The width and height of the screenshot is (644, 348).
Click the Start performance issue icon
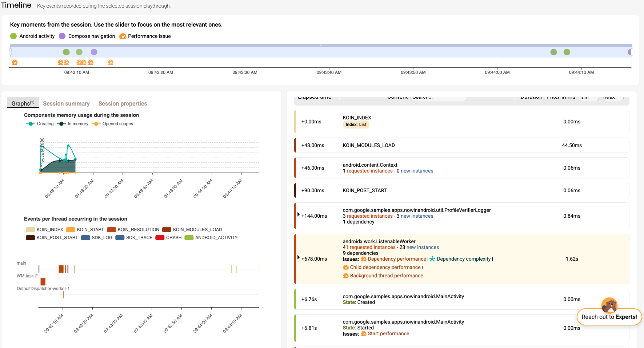coord(363,334)
